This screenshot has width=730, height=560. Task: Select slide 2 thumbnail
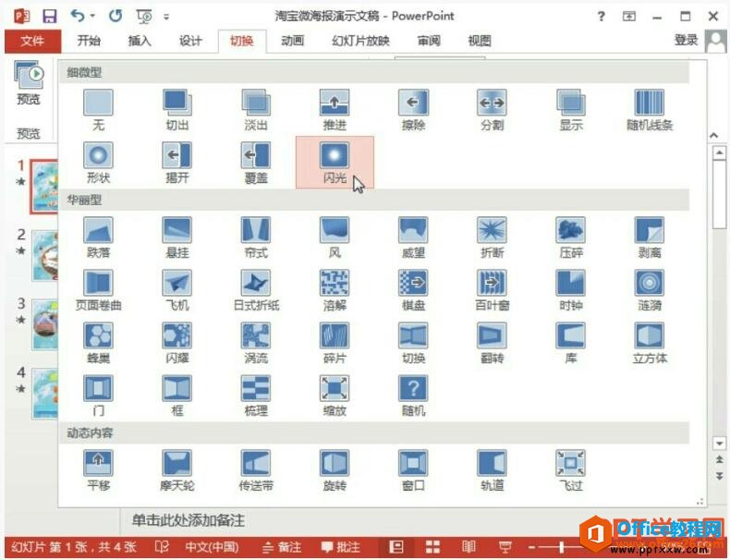(x=45, y=256)
